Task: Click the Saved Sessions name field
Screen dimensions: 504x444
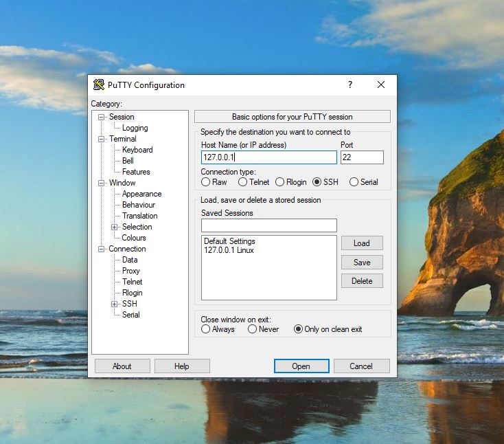Action: [268, 225]
